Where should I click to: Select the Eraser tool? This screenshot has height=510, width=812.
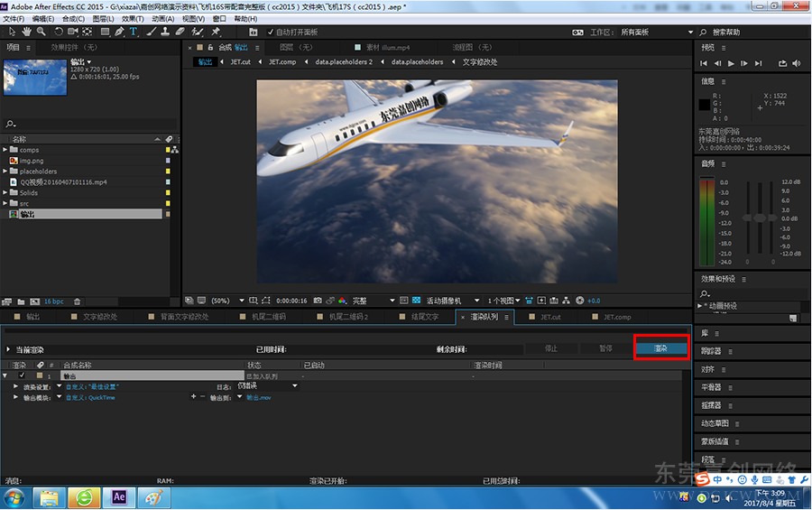click(180, 32)
